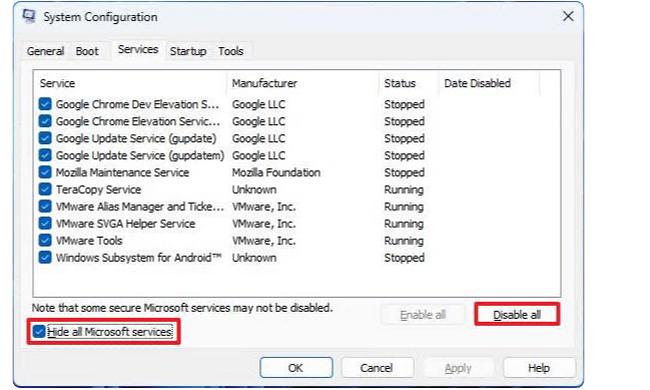
Task: Click the OK button
Action: click(x=296, y=368)
